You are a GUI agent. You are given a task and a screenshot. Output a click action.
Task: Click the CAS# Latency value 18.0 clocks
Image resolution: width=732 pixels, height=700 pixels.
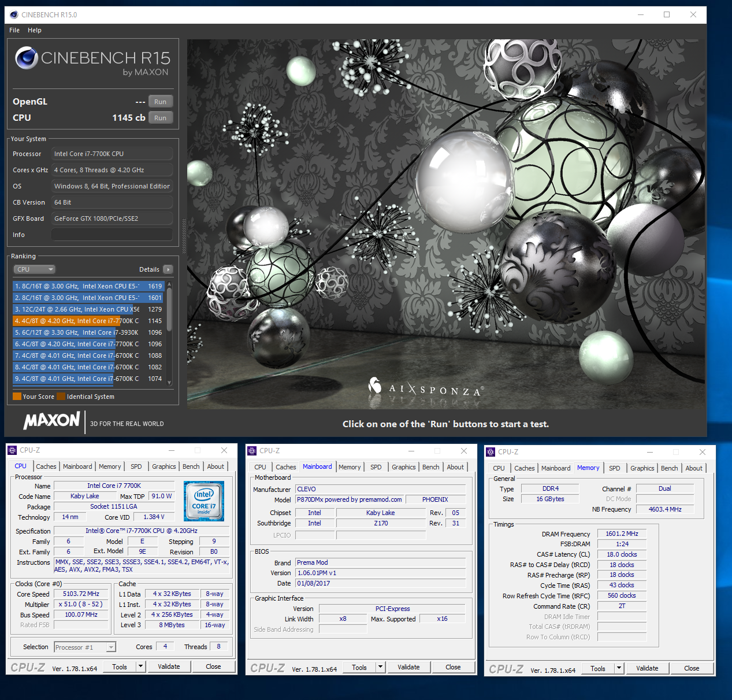[622, 554]
